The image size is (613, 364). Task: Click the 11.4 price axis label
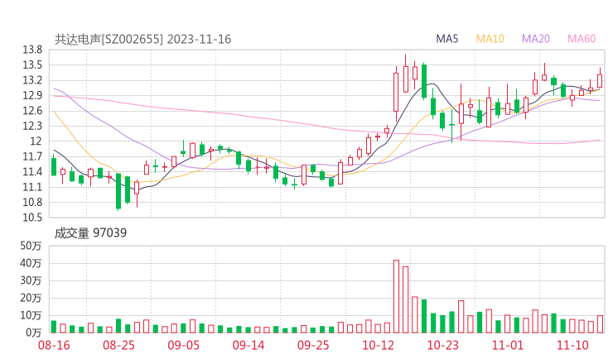coord(32,172)
